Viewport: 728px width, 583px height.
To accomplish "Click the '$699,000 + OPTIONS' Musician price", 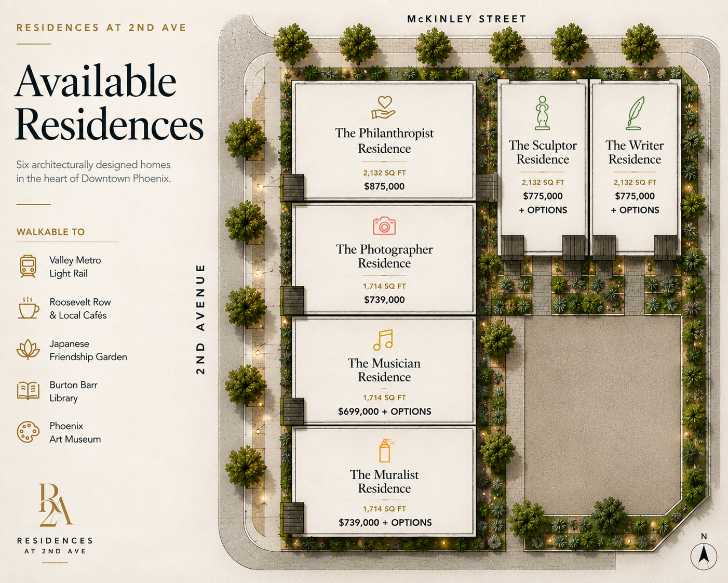I will tap(384, 411).
